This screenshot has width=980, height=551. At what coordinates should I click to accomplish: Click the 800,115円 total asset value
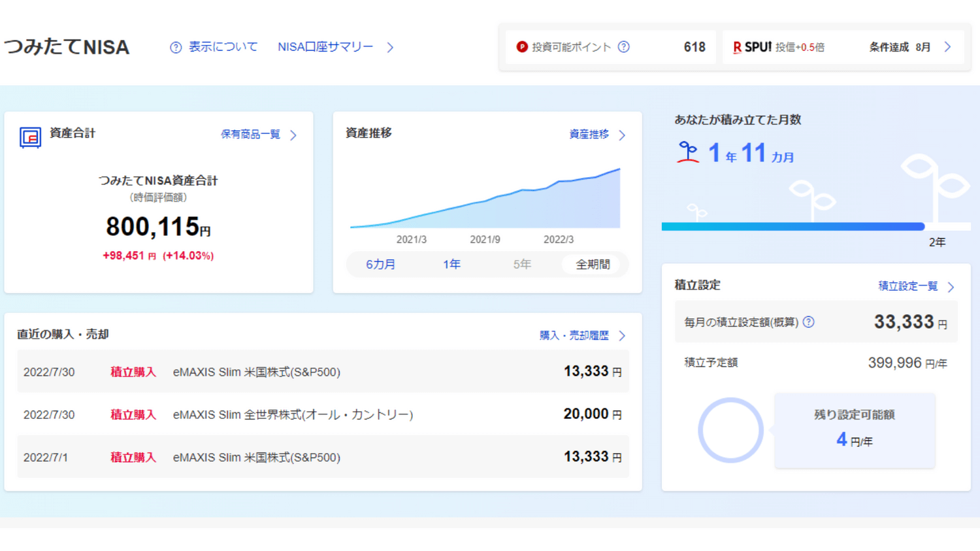[158, 227]
